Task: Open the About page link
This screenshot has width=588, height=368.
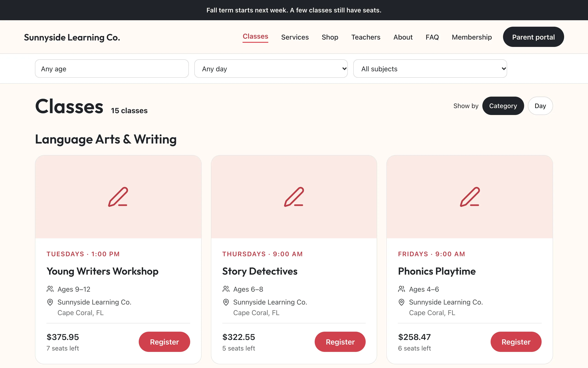Action: click(x=403, y=37)
